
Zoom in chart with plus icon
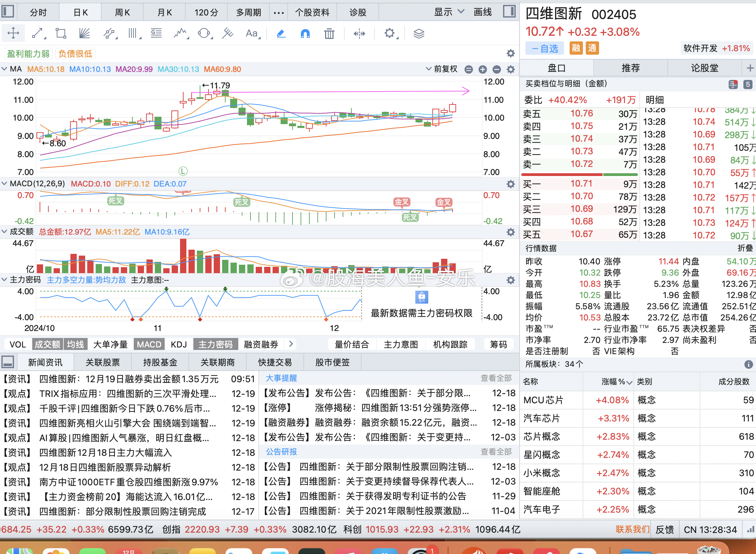482,69
